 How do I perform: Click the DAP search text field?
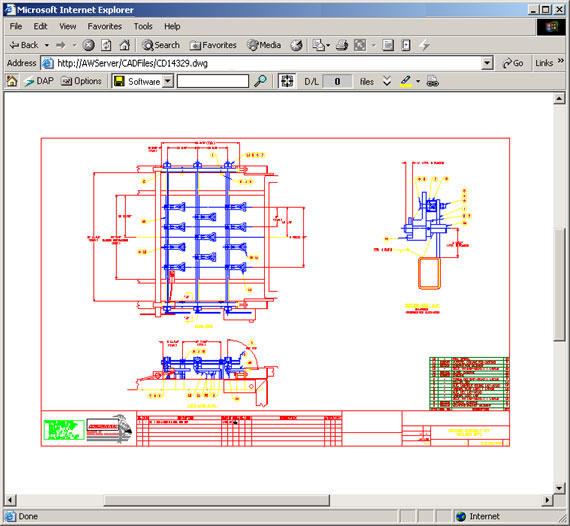point(213,81)
